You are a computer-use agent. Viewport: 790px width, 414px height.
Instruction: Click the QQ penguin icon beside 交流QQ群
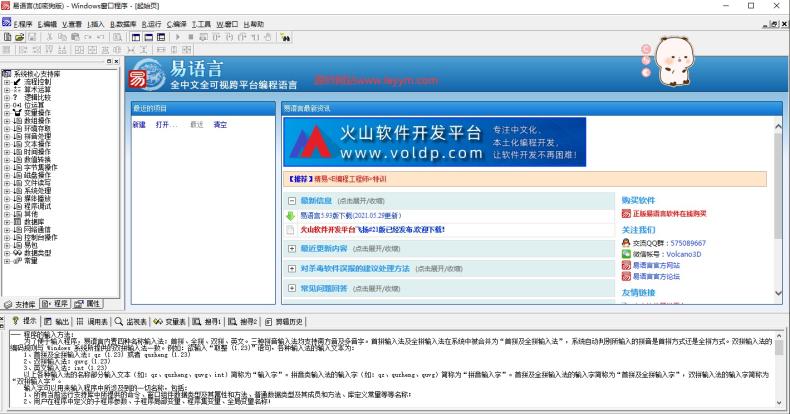coord(626,243)
